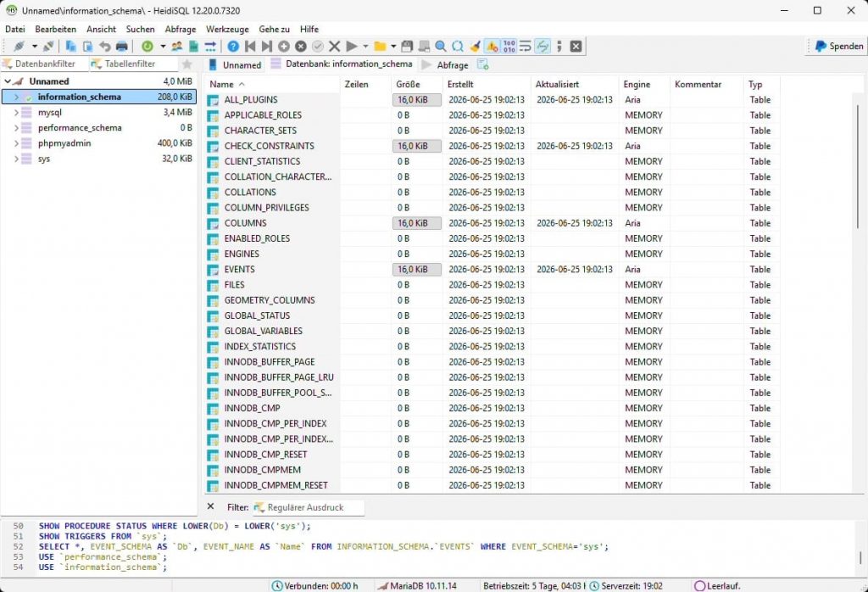Open the session manager plug icon

pyautogui.click(x=19, y=47)
